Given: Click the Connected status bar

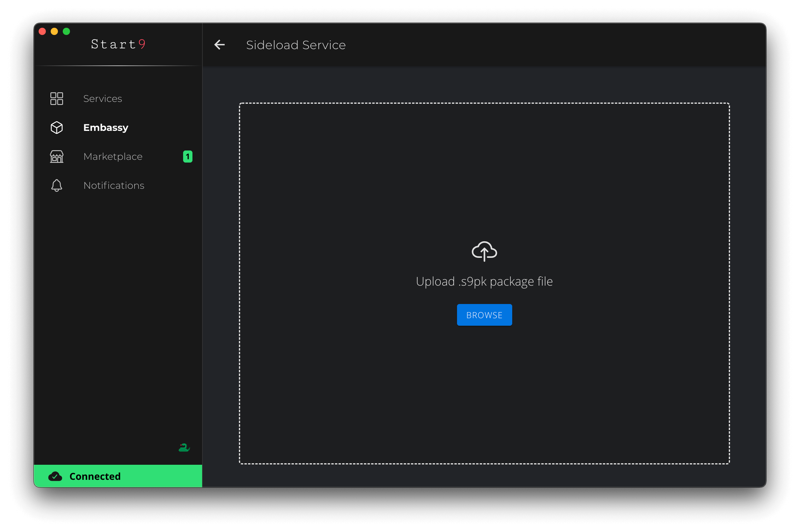Looking at the screenshot, I should (x=118, y=476).
